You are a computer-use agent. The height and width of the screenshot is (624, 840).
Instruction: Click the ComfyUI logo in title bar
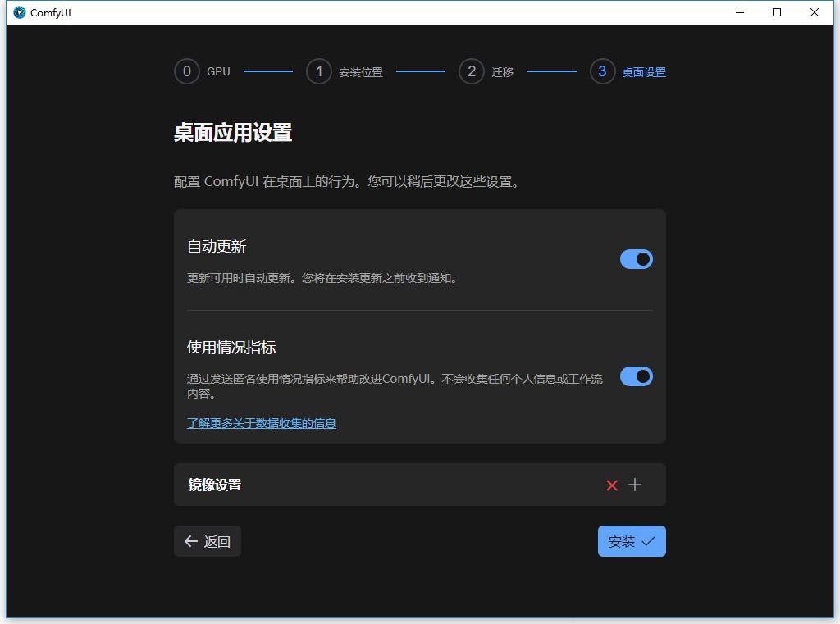click(20, 12)
